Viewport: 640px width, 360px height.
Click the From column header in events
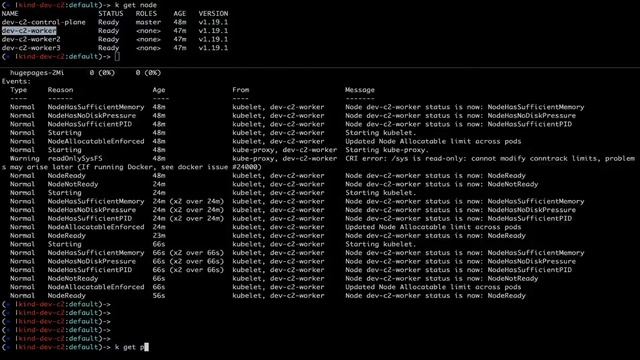(x=241, y=90)
